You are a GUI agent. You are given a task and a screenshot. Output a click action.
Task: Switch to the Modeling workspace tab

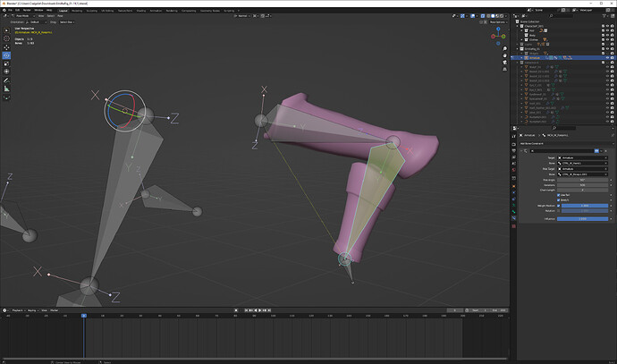point(77,11)
